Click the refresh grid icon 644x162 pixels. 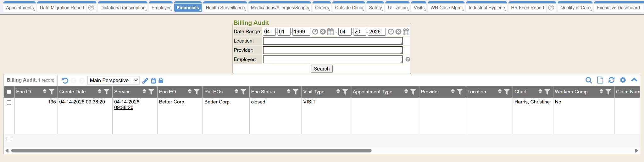pos(611,80)
